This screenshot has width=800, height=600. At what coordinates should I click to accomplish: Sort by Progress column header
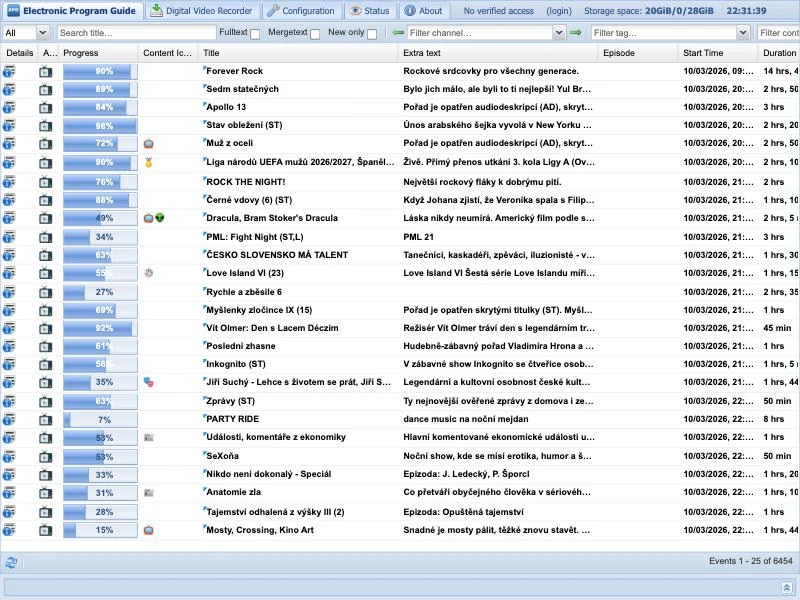99,53
